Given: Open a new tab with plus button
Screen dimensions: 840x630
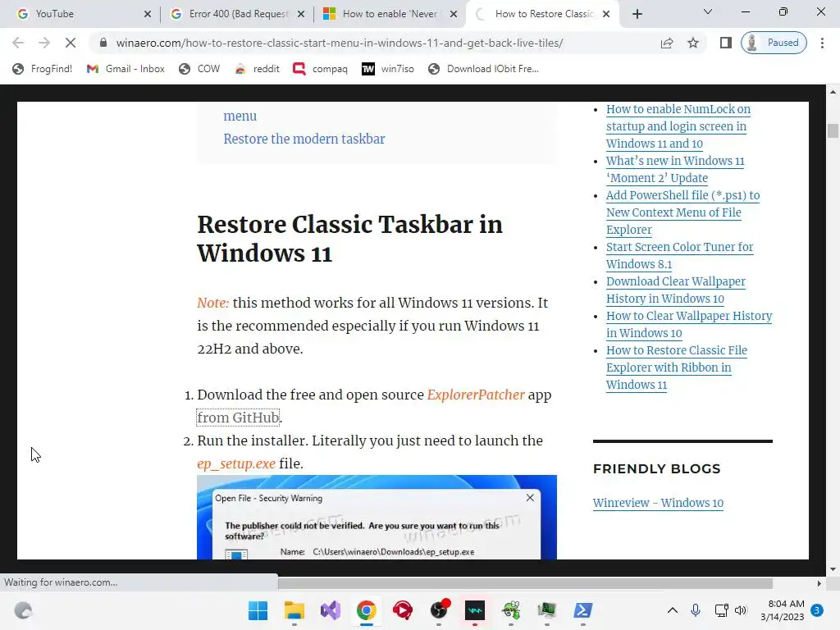Looking at the screenshot, I should [637, 15].
